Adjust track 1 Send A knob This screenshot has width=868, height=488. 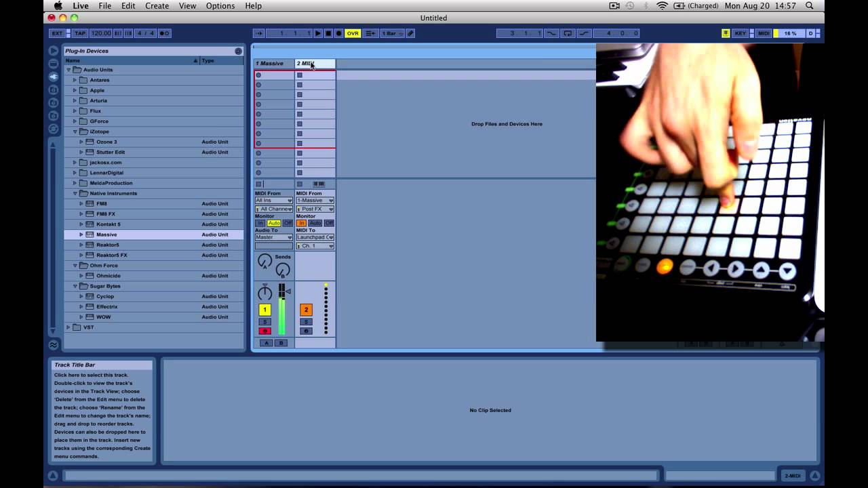(x=264, y=261)
